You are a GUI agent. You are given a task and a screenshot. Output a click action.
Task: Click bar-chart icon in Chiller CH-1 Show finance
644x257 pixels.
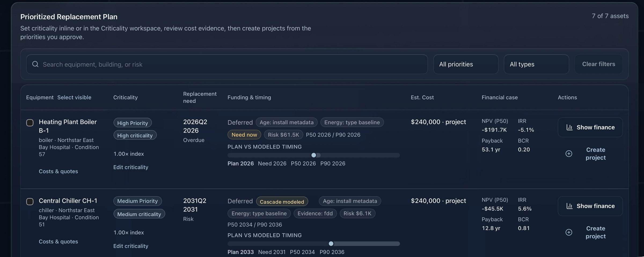point(569,206)
